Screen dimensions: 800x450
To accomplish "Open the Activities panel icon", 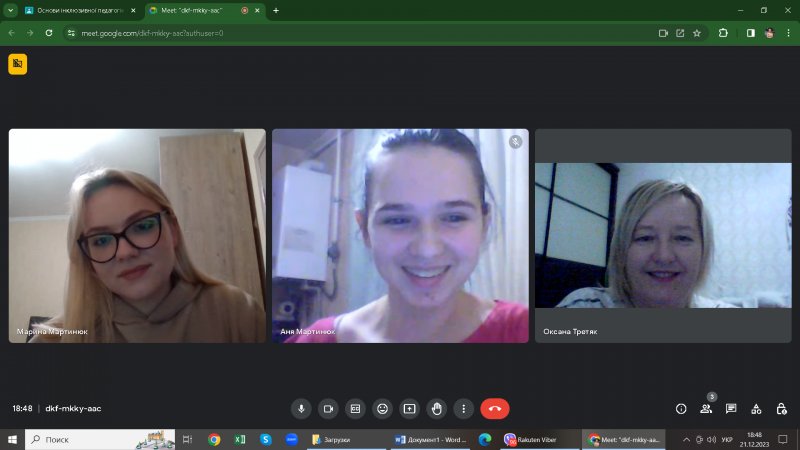I will point(756,408).
